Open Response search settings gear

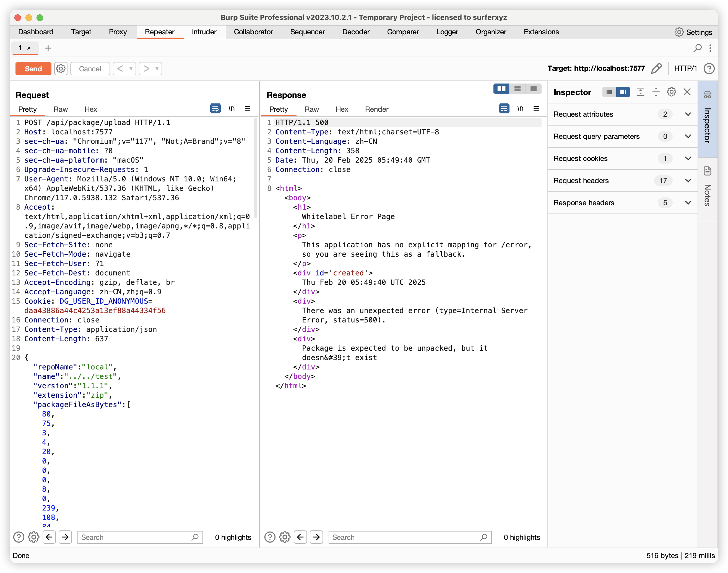pyautogui.click(x=285, y=537)
